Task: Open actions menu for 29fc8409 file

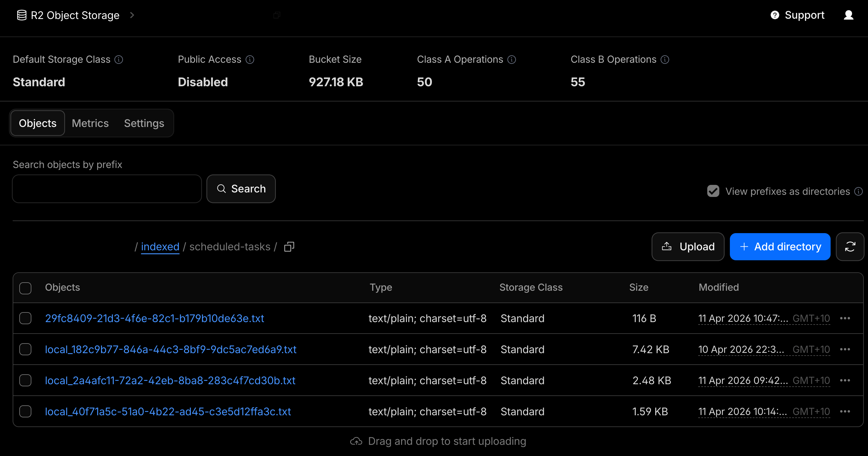Action: coord(845,318)
